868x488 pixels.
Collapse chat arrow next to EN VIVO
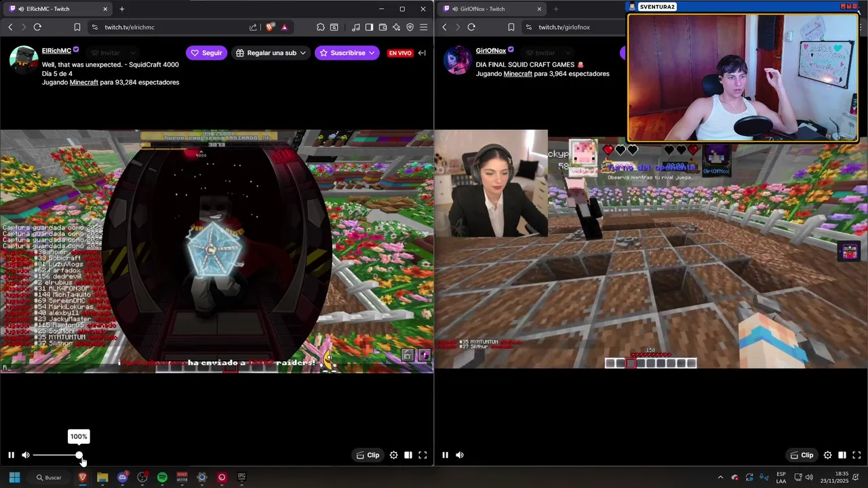coord(422,53)
